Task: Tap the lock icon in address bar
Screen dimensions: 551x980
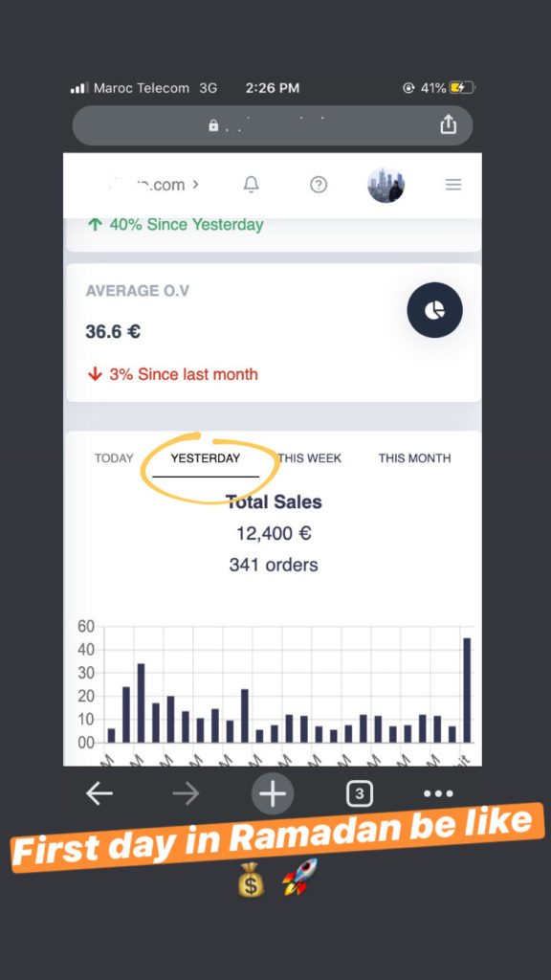Action: click(213, 125)
